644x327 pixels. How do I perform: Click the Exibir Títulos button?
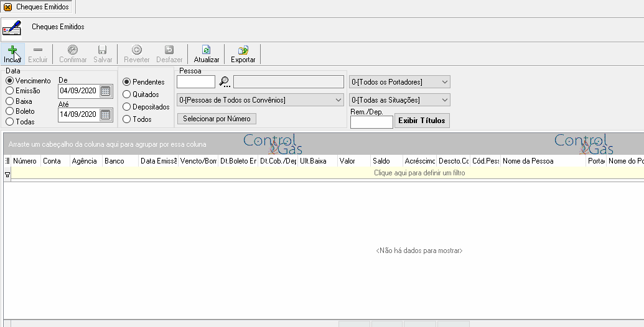[422, 121]
